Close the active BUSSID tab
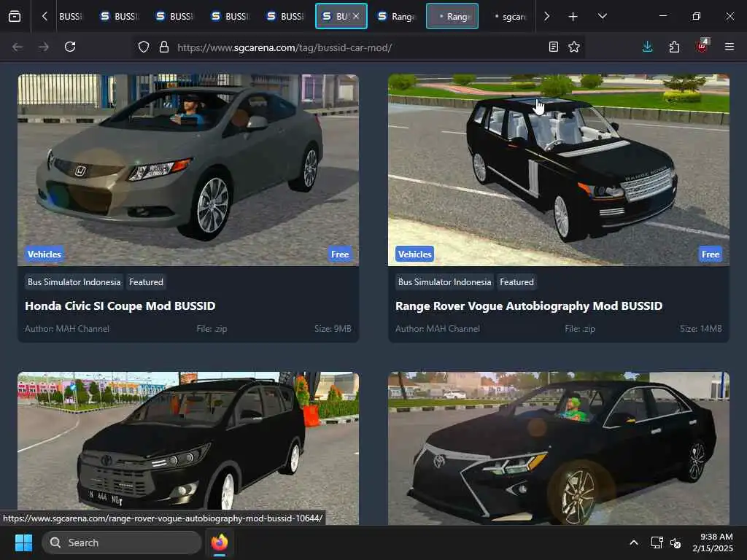 click(356, 16)
